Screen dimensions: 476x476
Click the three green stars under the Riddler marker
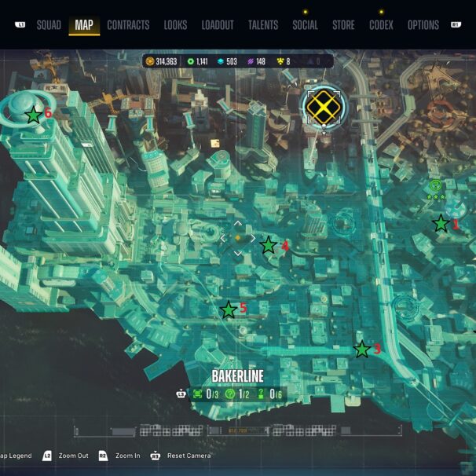[x=436, y=196]
